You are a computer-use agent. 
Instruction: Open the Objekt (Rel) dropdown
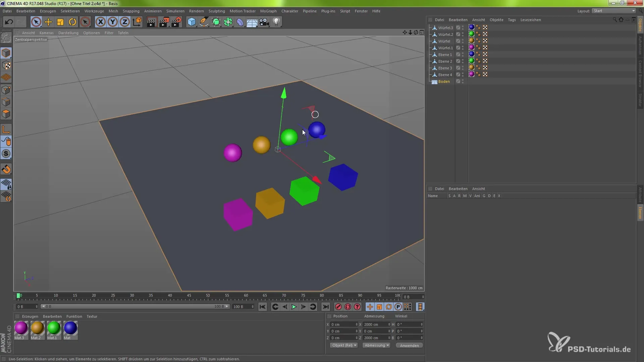pos(344,345)
